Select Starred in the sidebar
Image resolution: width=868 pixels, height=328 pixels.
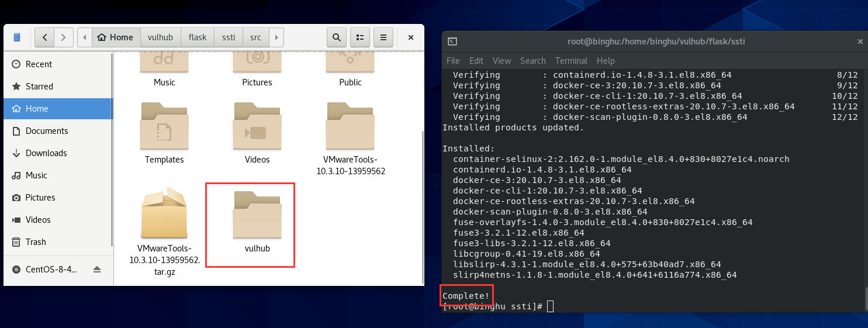click(57, 87)
